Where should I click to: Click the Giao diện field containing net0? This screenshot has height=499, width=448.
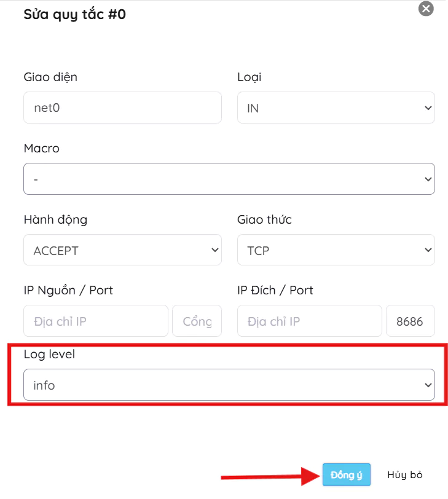[x=122, y=108]
